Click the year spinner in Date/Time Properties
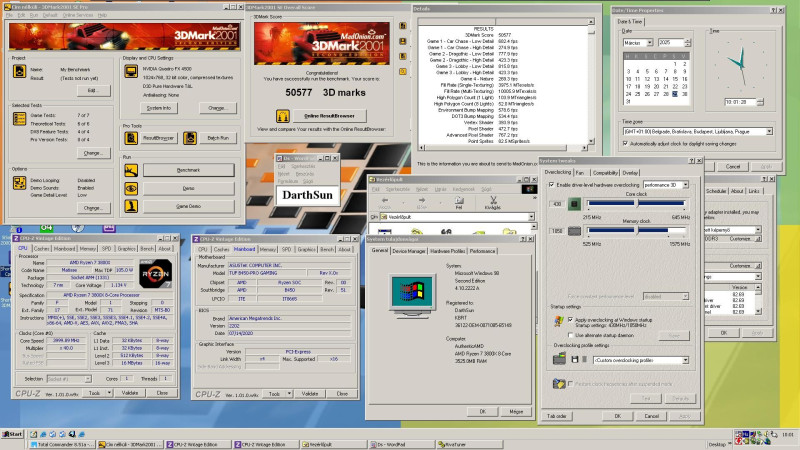This screenshot has width=800, height=450. click(688, 43)
